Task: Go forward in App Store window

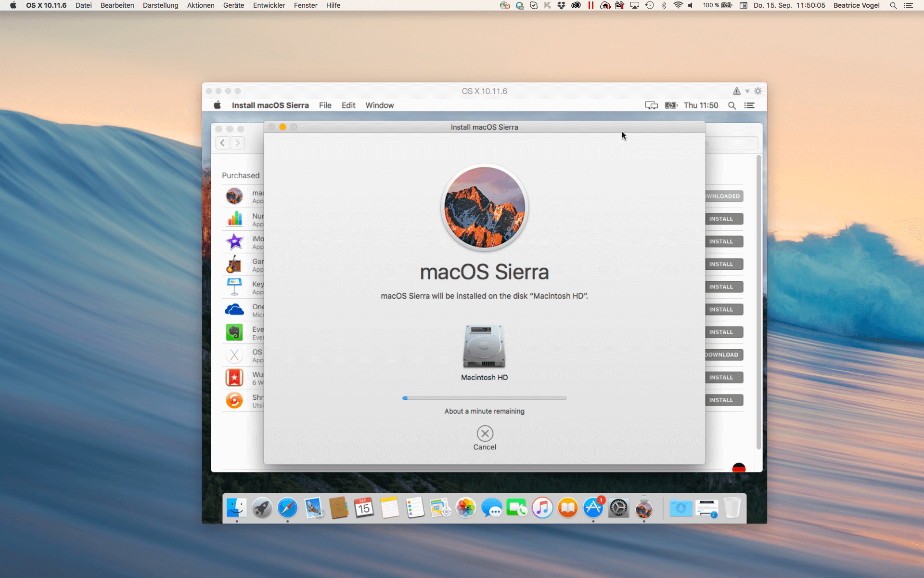Action: coord(237,143)
